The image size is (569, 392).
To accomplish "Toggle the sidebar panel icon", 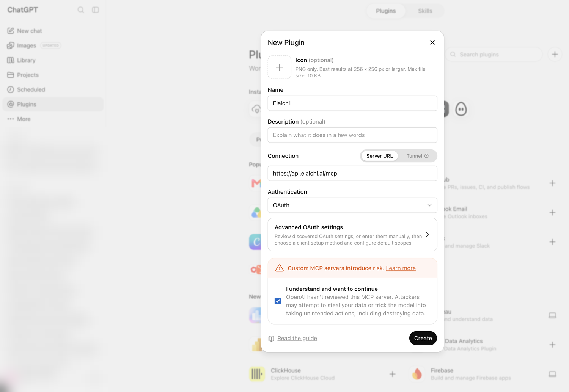I will click(x=96, y=10).
